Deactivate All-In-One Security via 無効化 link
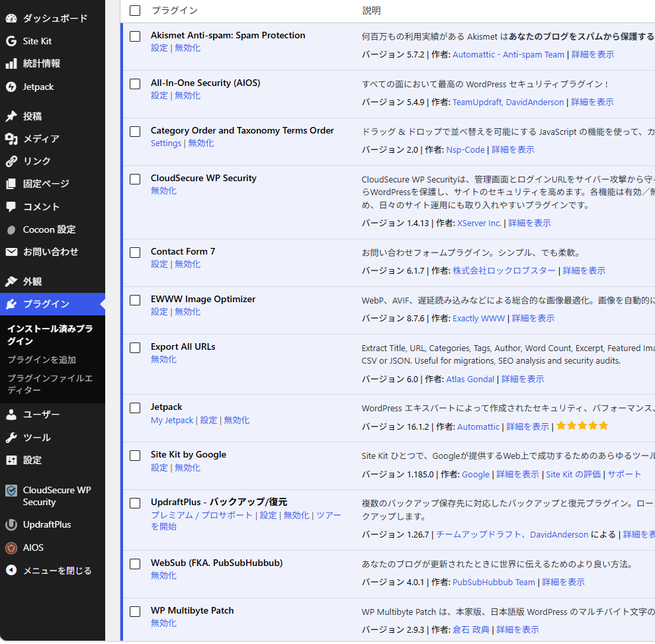Screen dimensions: 655x644 click(x=187, y=96)
